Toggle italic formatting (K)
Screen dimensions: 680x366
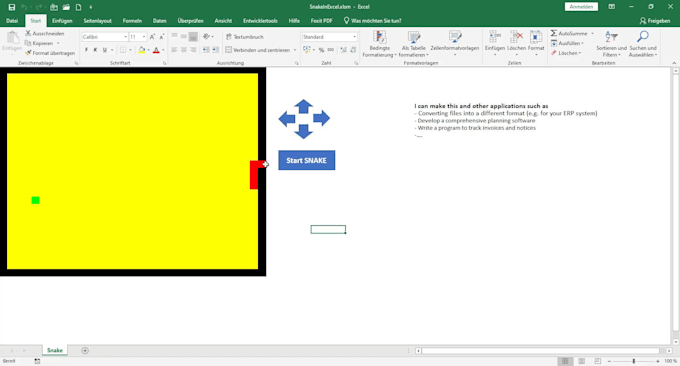tap(95, 50)
